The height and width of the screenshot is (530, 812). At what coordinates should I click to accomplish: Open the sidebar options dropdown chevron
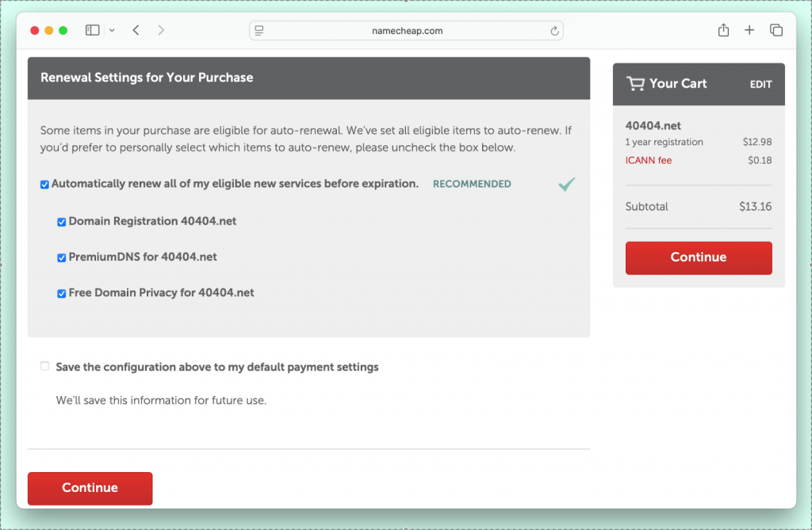(x=112, y=31)
